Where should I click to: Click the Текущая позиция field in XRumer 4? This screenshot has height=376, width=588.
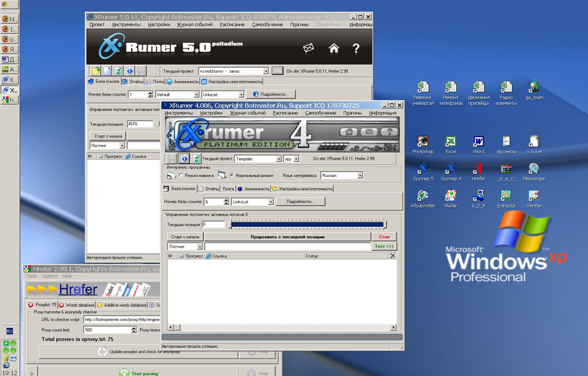[213, 224]
